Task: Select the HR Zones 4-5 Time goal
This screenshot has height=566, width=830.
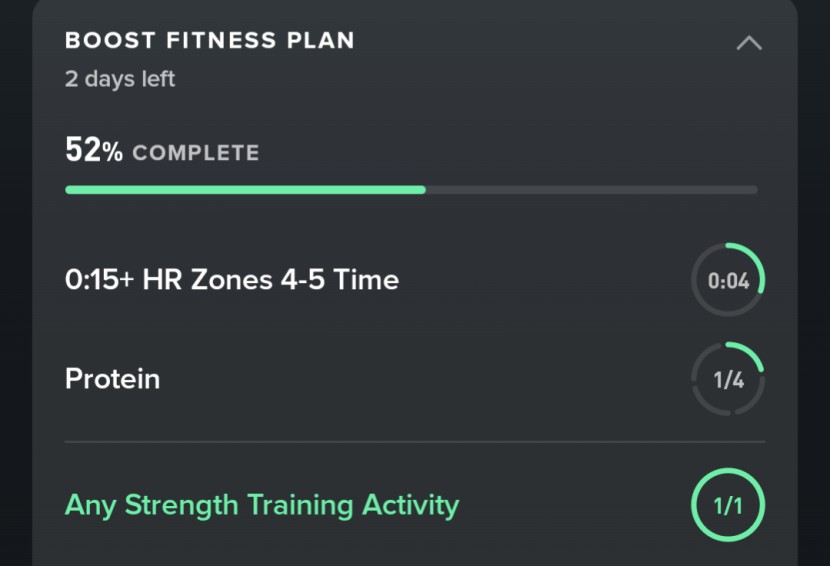Action: click(232, 279)
